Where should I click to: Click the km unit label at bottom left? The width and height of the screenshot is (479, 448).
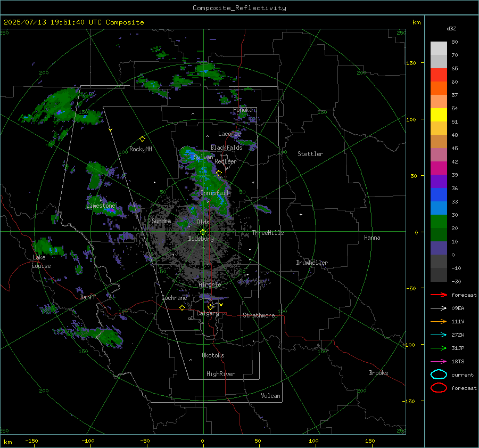[7, 442]
